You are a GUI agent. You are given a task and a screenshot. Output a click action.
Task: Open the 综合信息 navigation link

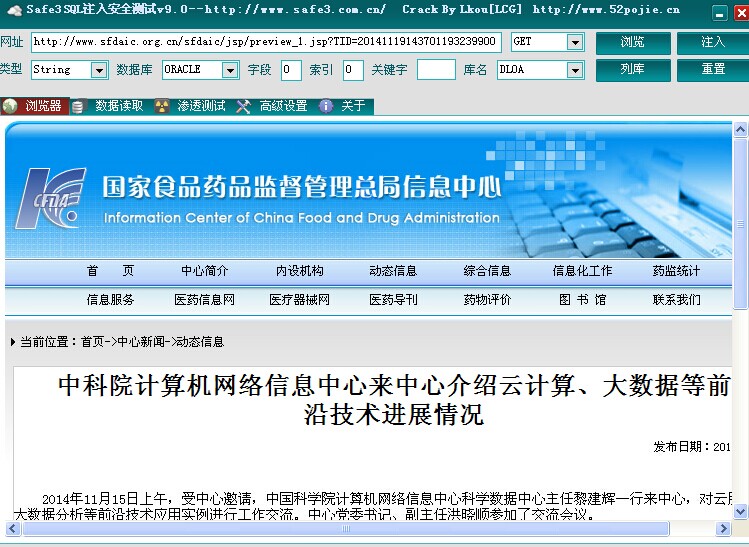[x=487, y=271]
